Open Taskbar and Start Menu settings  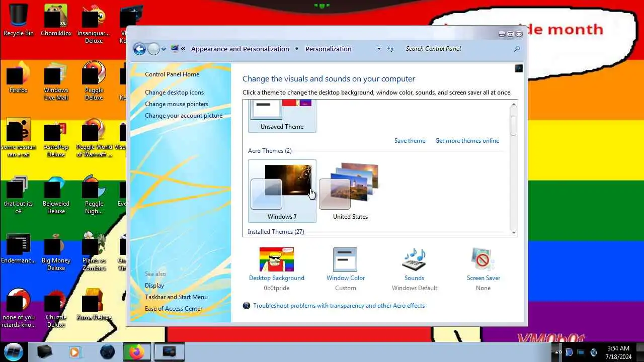(x=176, y=297)
